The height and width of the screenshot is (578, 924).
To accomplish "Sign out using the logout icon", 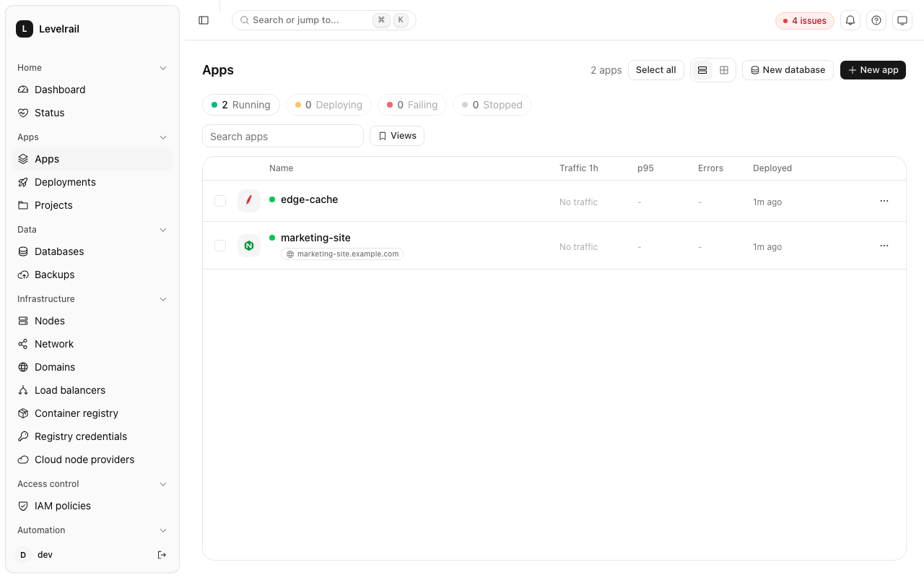I will (x=162, y=555).
